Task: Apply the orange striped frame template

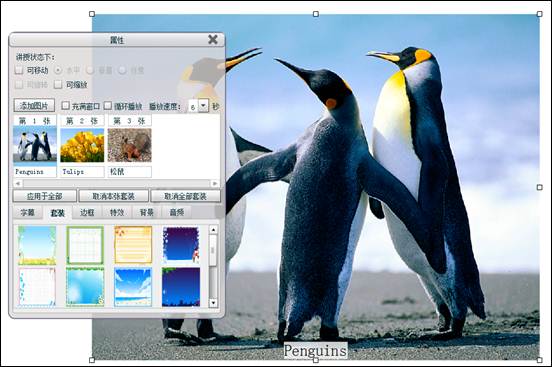Action: [133, 245]
